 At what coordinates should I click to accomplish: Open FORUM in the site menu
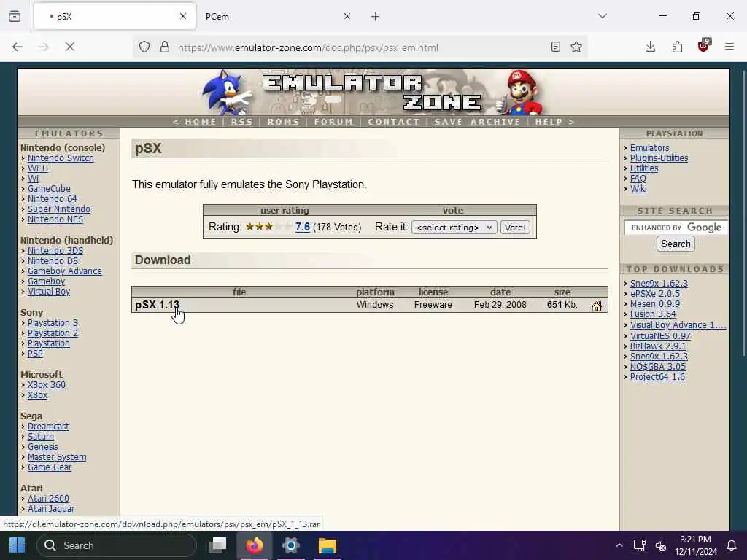[333, 122]
